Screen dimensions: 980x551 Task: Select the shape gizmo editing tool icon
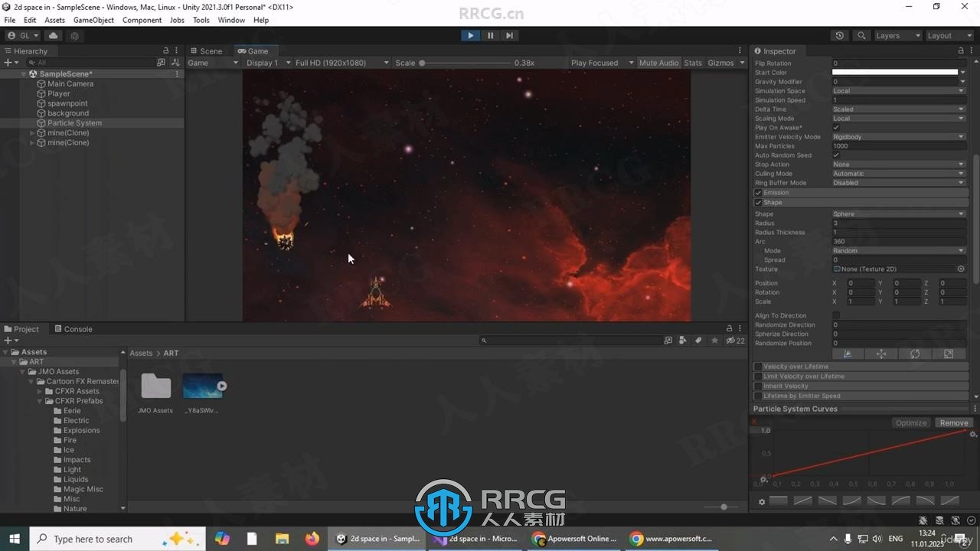(x=848, y=354)
